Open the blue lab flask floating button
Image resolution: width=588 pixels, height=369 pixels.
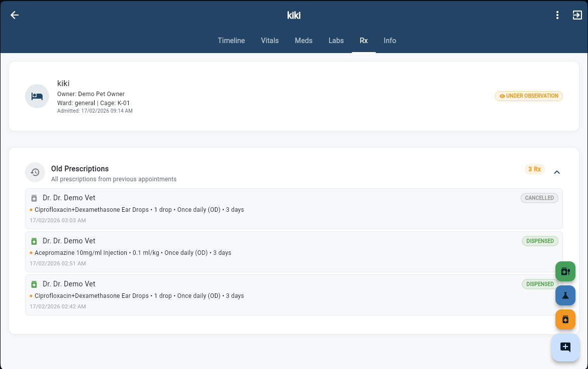point(565,295)
